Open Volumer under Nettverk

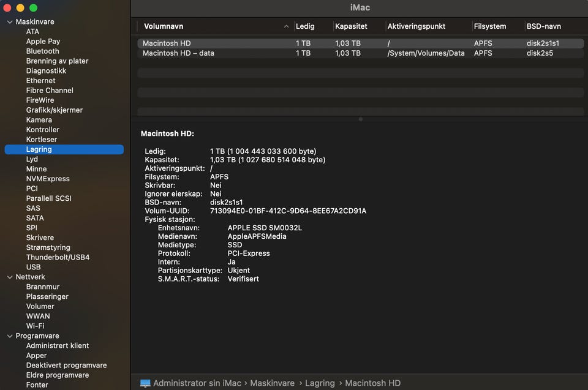click(40, 306)
